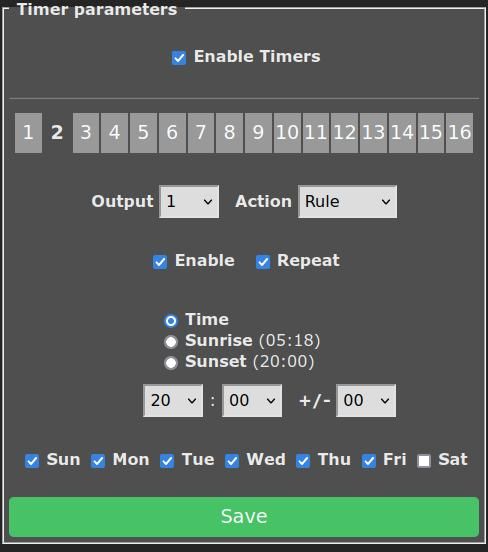Open the Output dropdown
488x552 pixels.
click(189, 202)
